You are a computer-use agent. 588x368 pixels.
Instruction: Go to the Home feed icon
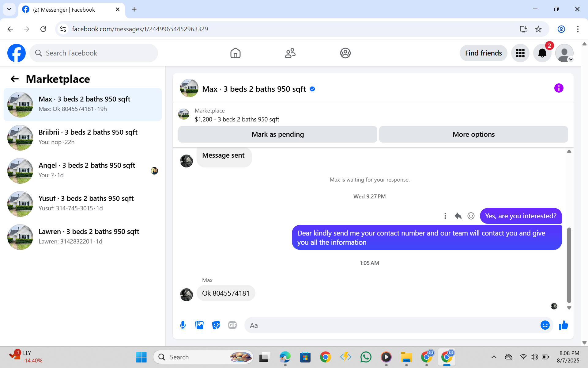tap(235, 53)
